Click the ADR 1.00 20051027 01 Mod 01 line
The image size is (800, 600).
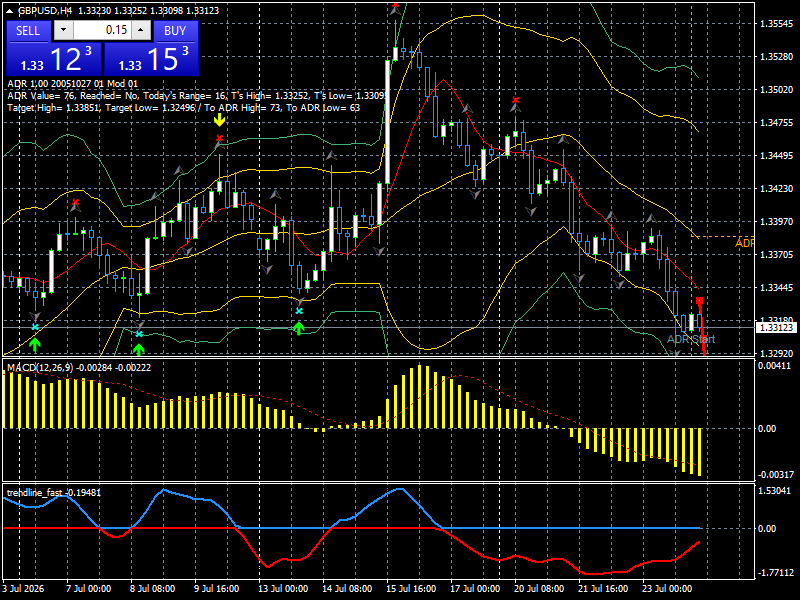pos(72,83)
